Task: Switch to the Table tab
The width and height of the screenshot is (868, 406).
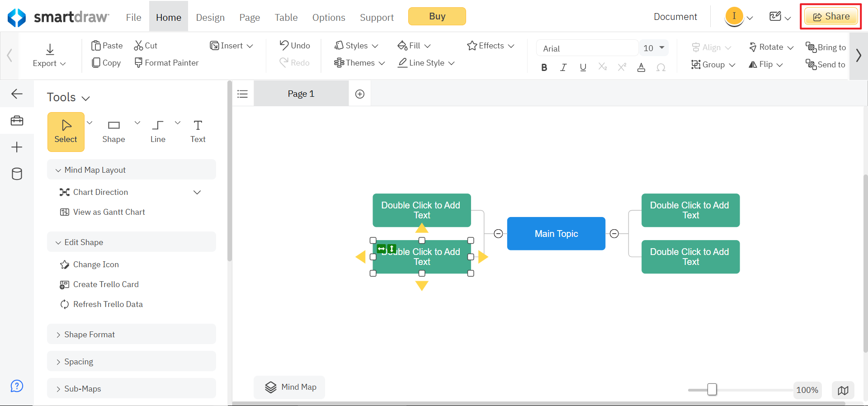Action: [x=286, y=17]
